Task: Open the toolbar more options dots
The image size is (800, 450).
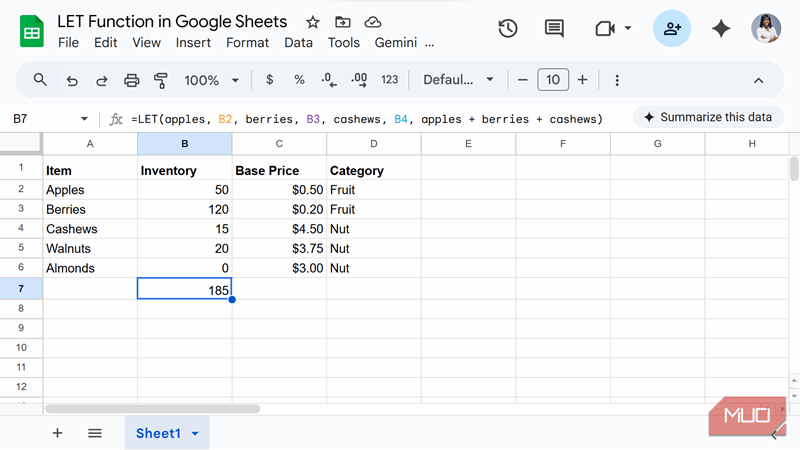Action: pos(617,80)
